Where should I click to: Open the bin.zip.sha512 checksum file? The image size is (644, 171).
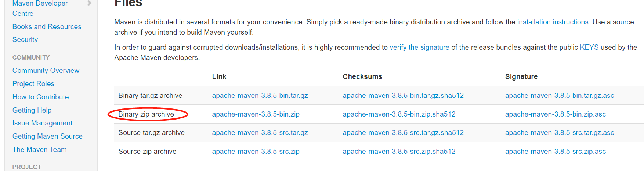[399, 114]
